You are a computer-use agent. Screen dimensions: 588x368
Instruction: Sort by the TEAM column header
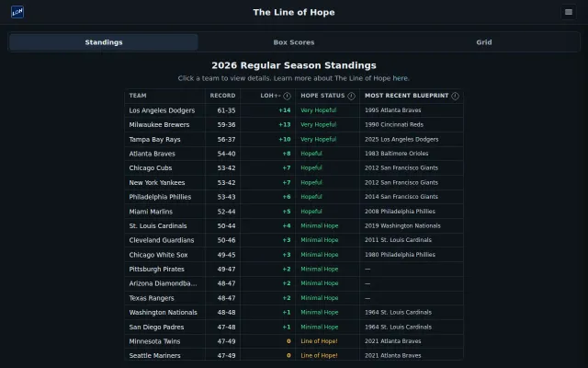pyautogui.click(x=138, y=96)
